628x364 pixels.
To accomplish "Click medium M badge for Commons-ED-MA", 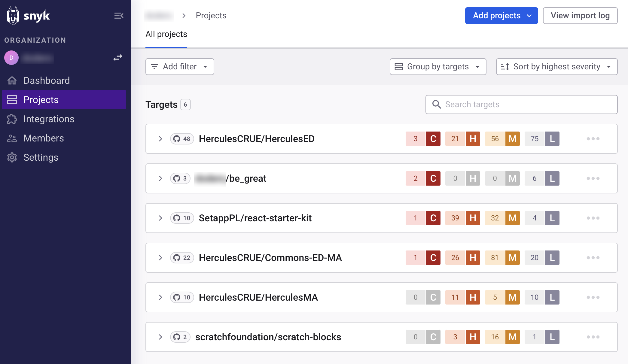I will point(502,258).
